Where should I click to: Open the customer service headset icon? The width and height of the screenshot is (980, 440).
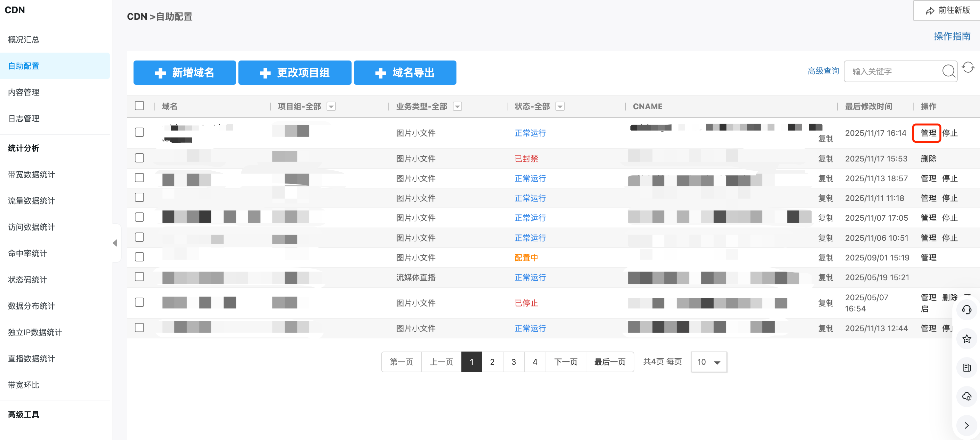pos(966,310)
